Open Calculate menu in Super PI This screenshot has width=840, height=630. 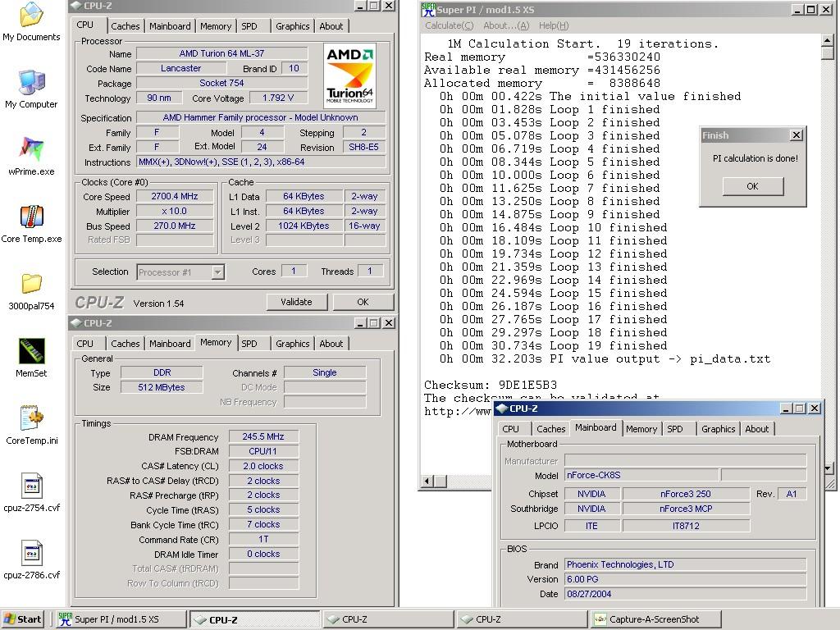tap(449, 25)
